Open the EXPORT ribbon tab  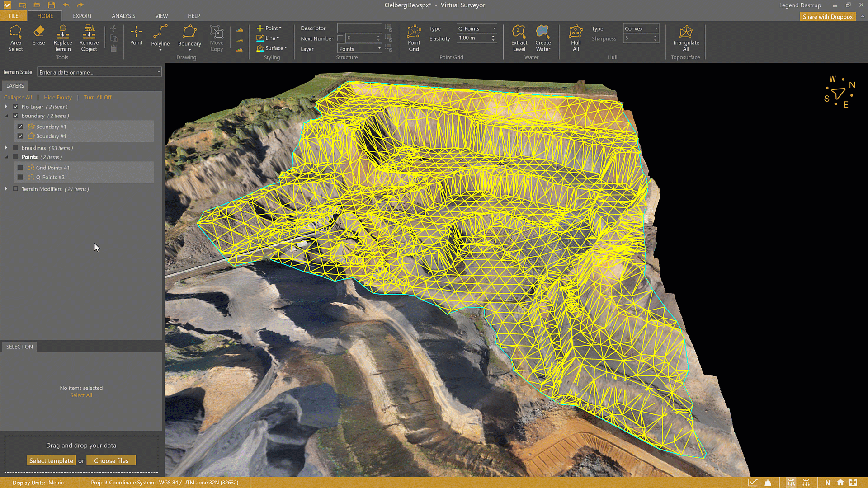pos(82,16)
